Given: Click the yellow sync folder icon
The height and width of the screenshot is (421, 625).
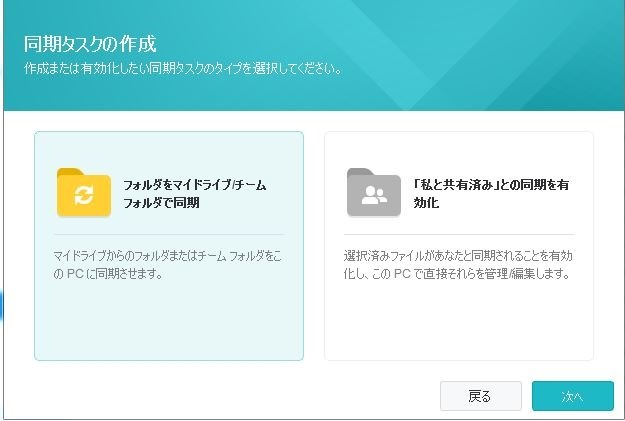Looking at the screenshot, I should 84,193.
